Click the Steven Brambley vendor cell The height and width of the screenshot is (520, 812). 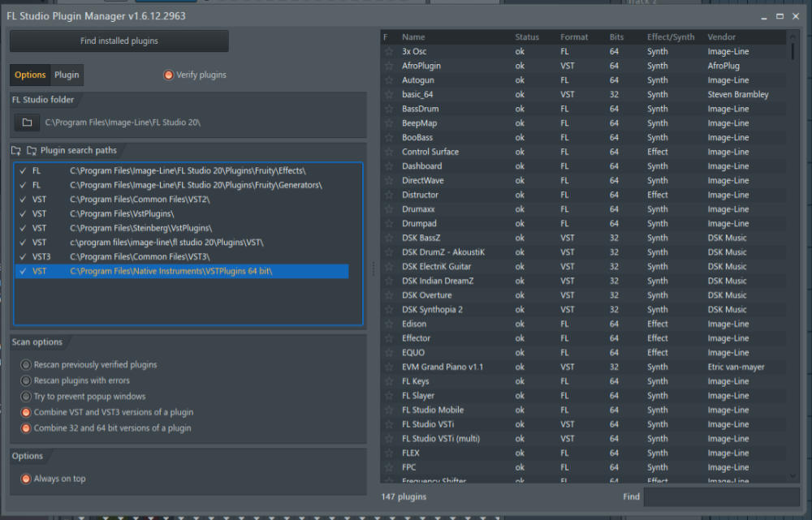[738, 95]
